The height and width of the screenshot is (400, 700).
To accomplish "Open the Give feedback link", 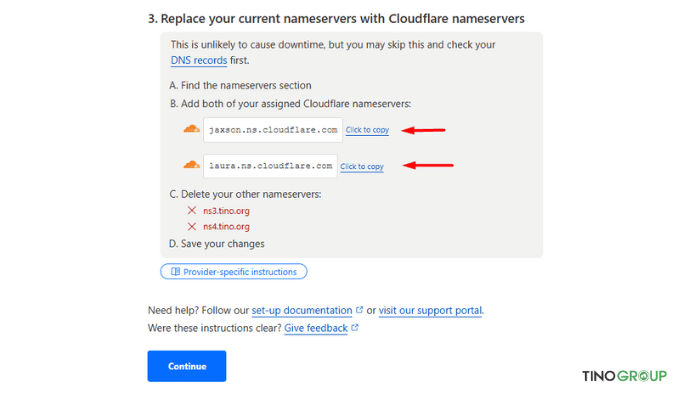I will [316, 328].
